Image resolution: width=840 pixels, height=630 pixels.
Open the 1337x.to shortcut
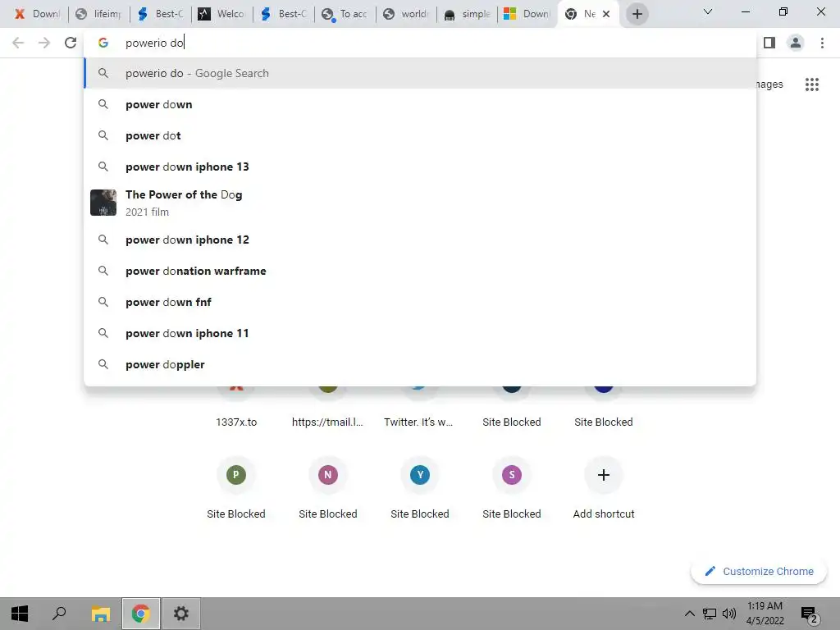tap(236, 422)
